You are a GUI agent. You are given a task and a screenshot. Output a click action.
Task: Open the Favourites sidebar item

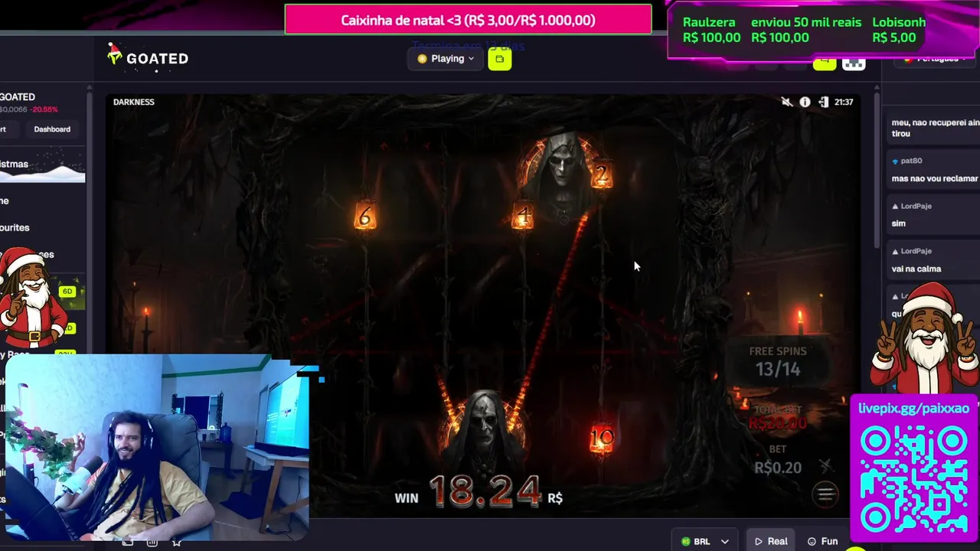pyautogui.click(x=15, y=227)
